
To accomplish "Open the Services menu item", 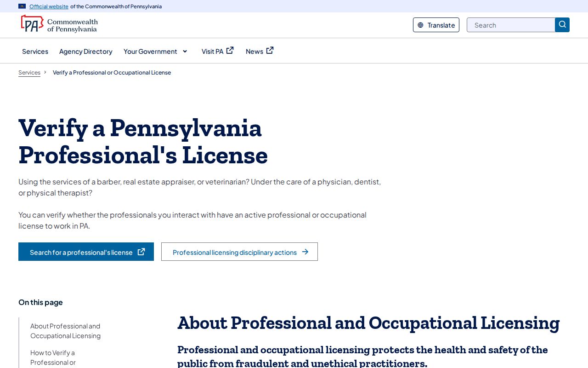I will (x=35, y=51).
